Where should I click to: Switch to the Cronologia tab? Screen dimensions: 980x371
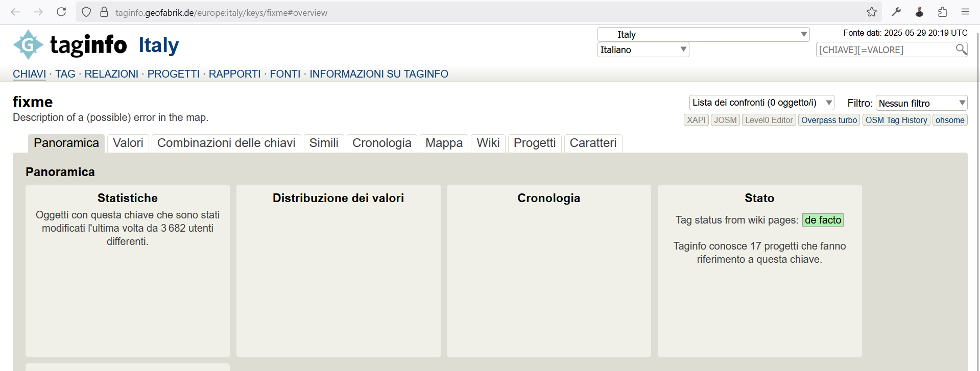point(382,143)
